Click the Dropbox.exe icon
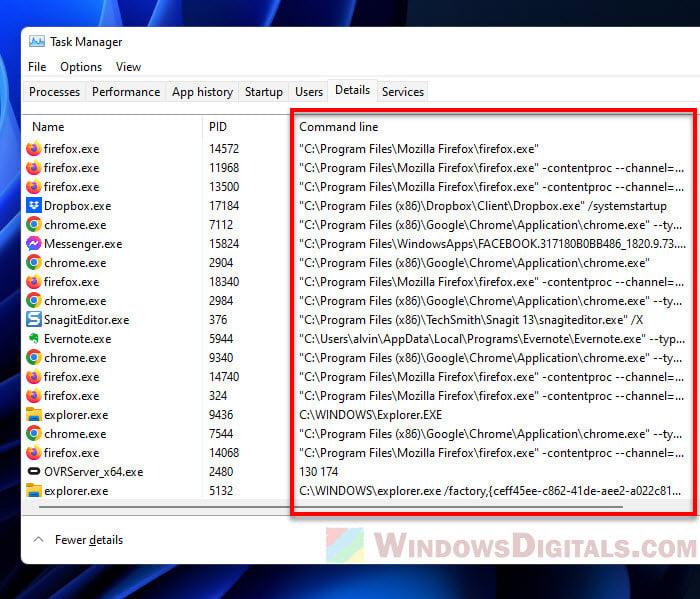This screenshot has width=700, height=599. click(33, 206)
